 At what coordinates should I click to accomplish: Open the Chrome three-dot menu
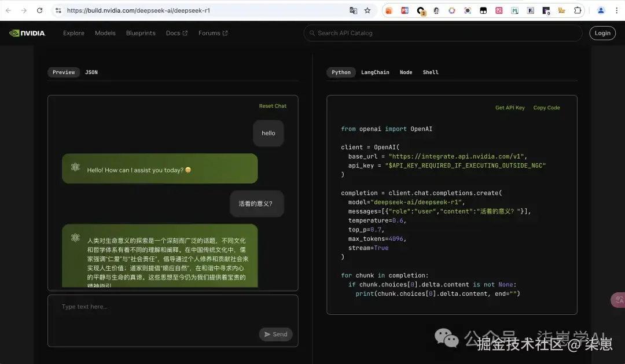click(616, 10)
